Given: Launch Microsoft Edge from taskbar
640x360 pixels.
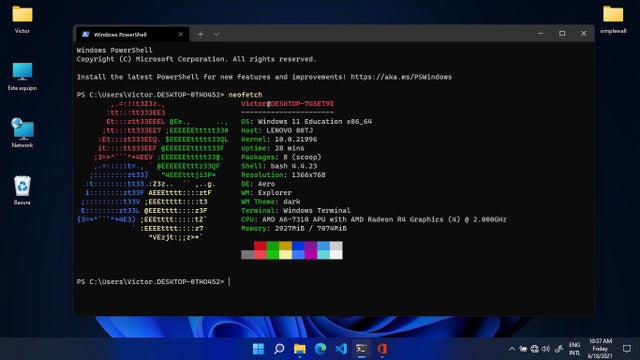Looking at the screenshot, I should [320, 349].
